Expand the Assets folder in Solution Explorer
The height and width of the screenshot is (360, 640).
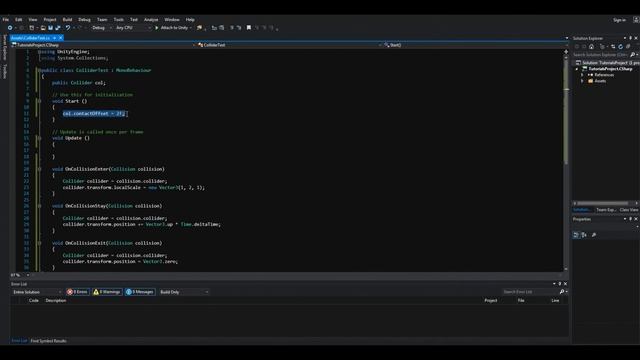[582, 81]
